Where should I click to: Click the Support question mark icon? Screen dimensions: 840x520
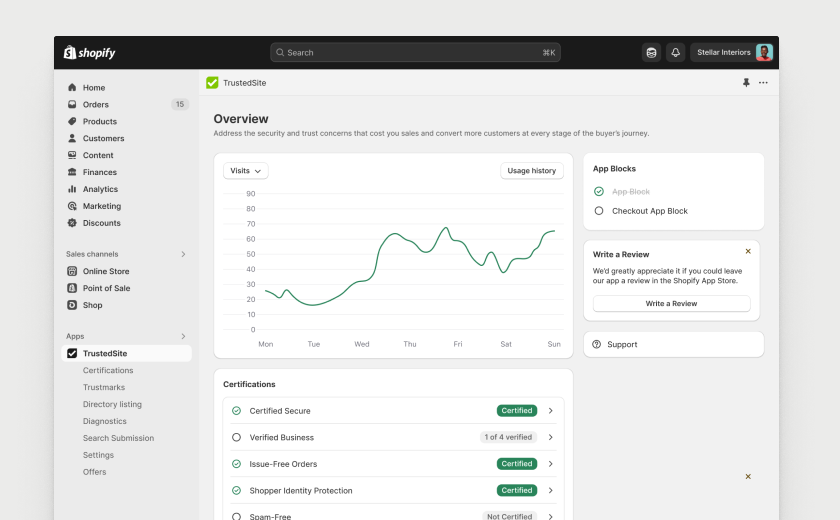(x=596, y=344)
